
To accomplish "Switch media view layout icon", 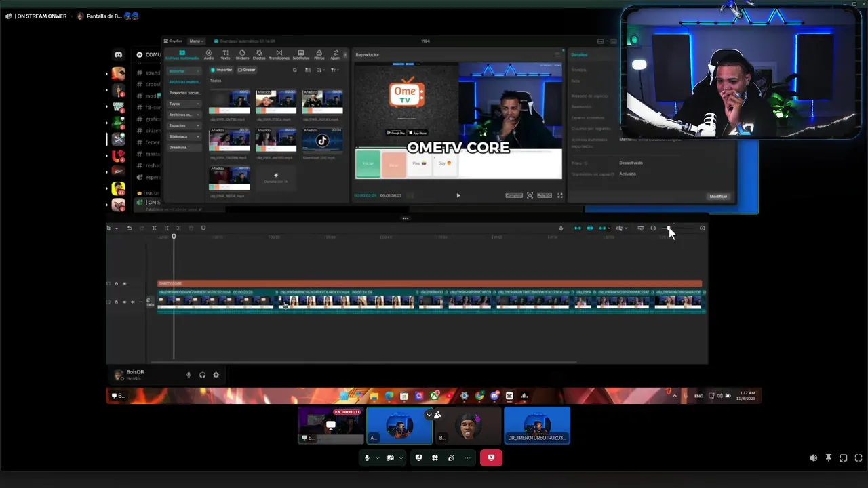I will tap(308, 70).
